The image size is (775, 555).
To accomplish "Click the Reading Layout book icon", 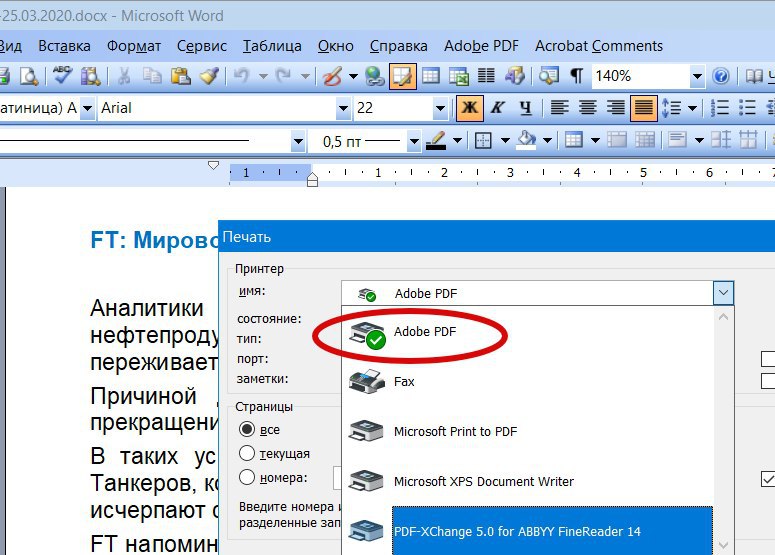I will [754, 76].
